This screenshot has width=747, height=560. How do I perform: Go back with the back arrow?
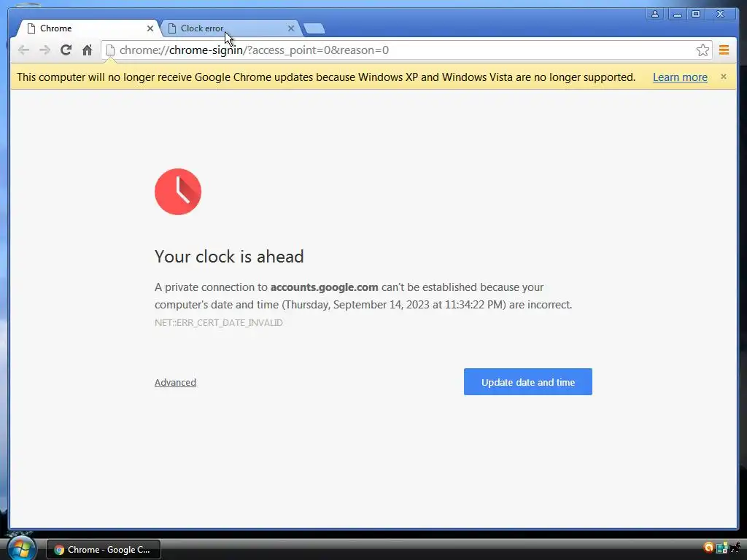pyautogui.click(x=23, y=50)
